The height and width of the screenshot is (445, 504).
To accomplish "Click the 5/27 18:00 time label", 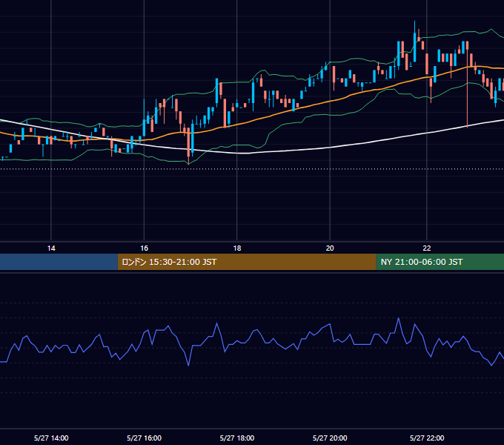I will pyautogui.click(x=237, y=438).
